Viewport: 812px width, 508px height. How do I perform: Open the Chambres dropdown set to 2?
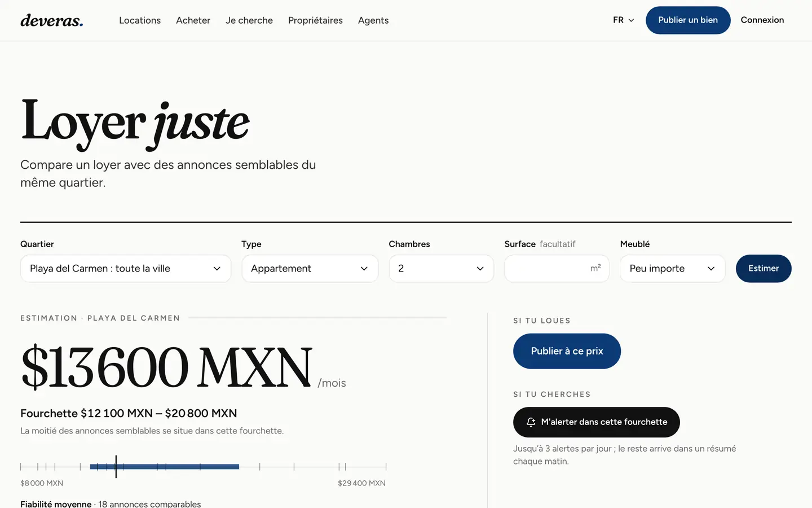[x=442, y=269]
